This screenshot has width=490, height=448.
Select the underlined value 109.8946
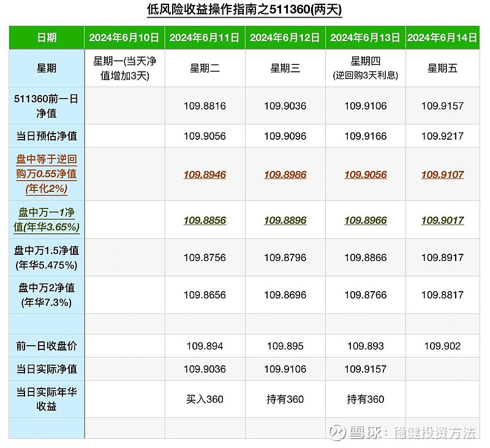click(x=205, y=175)
